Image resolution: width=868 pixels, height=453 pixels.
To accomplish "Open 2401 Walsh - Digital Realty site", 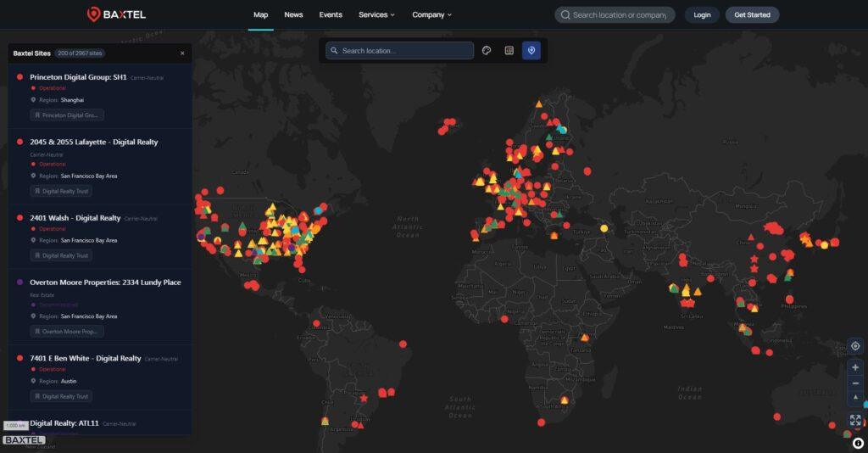I will tap(75, 218).
